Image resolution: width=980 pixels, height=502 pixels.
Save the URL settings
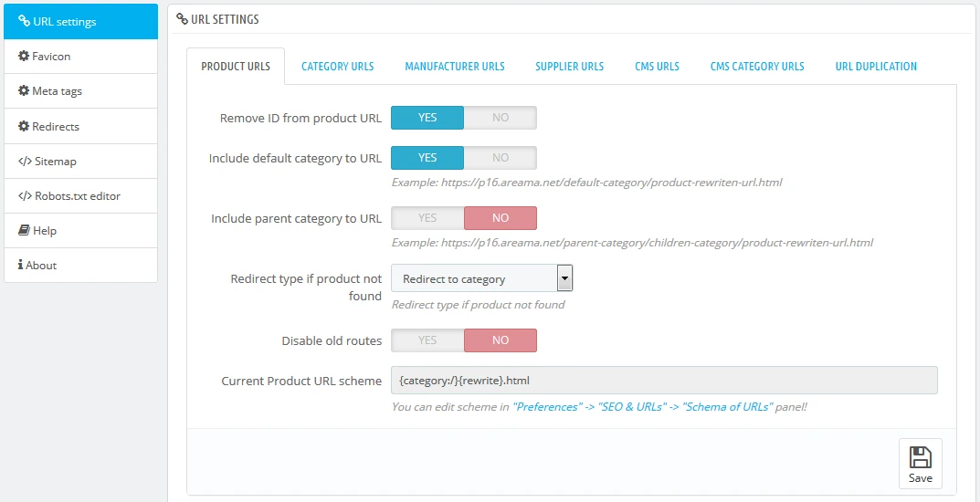click(x=920, y=465)
